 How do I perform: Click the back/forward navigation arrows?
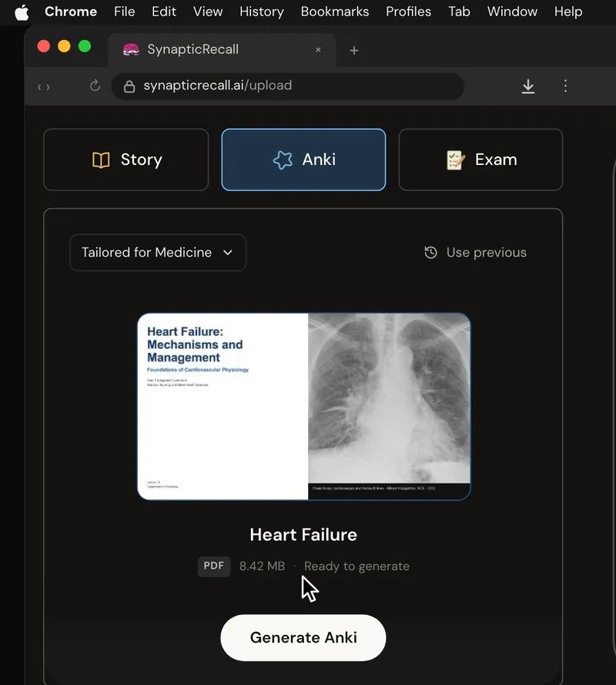pyautogui.click(x=44, y=87)
